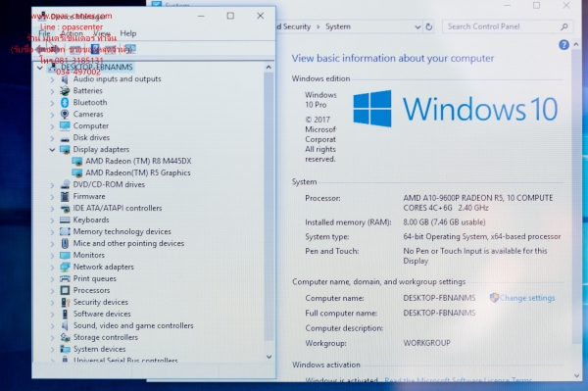Open the Help menu in Device Manager
This screenshot has height=391, width=588.
point(128,33)
